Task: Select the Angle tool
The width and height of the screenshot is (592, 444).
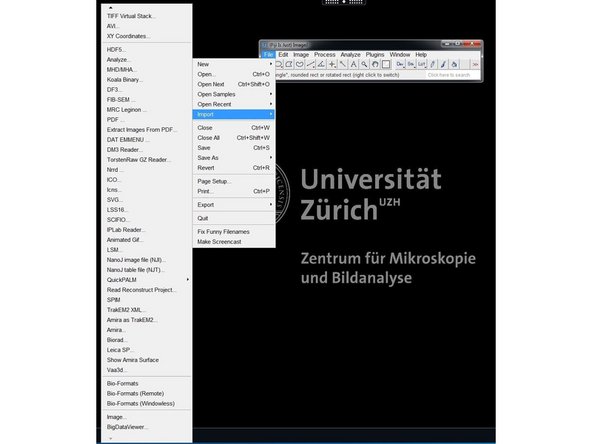Action: [x=321, y=65]
